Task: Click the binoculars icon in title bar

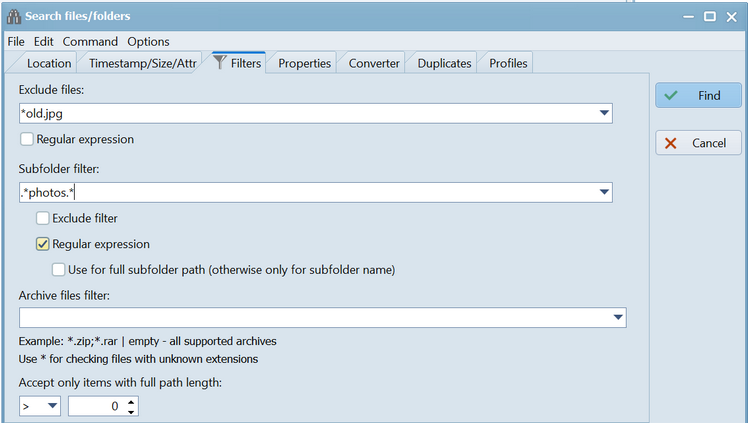Action: point(13,16)
